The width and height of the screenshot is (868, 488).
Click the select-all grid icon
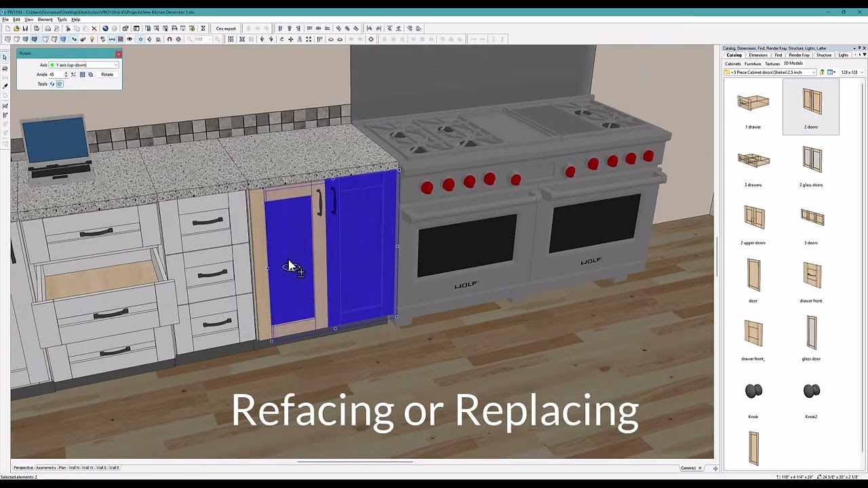coord(231,39)
